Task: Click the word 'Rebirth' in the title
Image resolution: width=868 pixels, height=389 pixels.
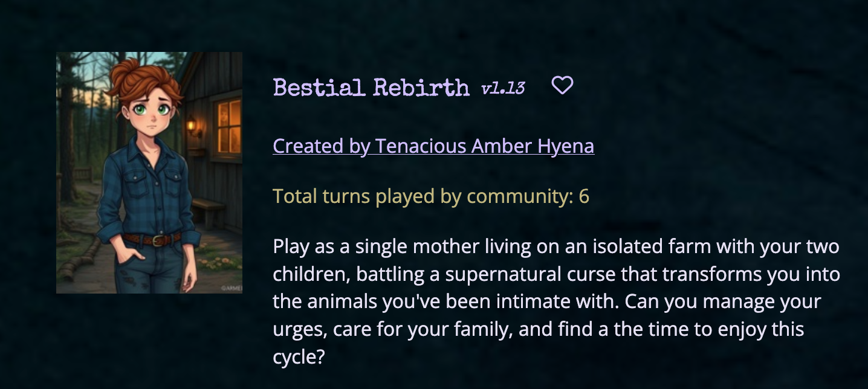Action: tap(421, 88)
